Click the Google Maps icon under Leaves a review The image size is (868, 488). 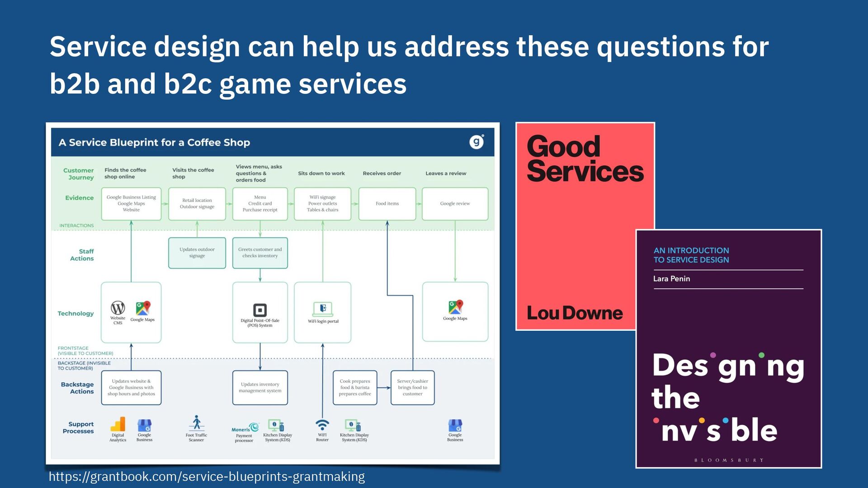tap(455, 307)
